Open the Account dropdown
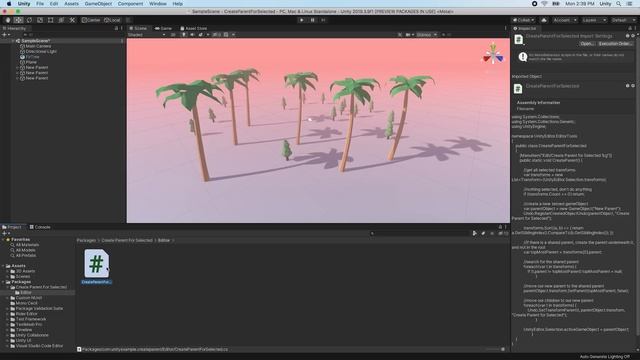Screen dimensions: 640x360 tap(564, 20)
